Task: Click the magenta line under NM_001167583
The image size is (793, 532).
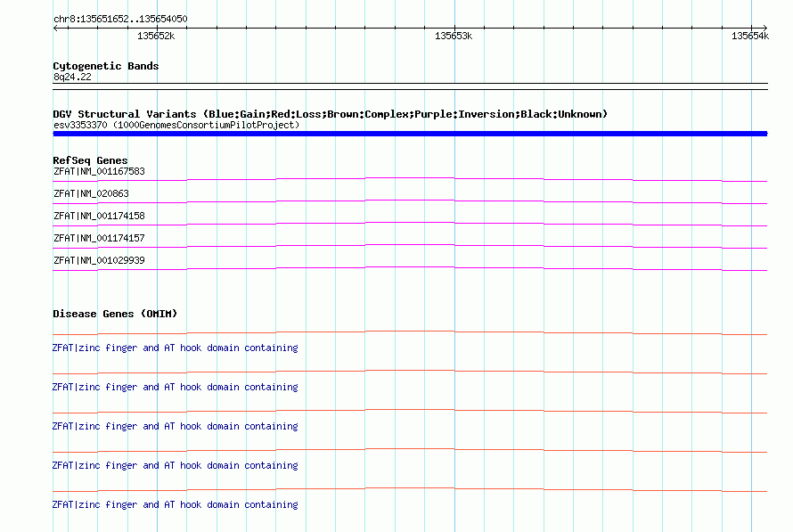Action: coord(410,179)
